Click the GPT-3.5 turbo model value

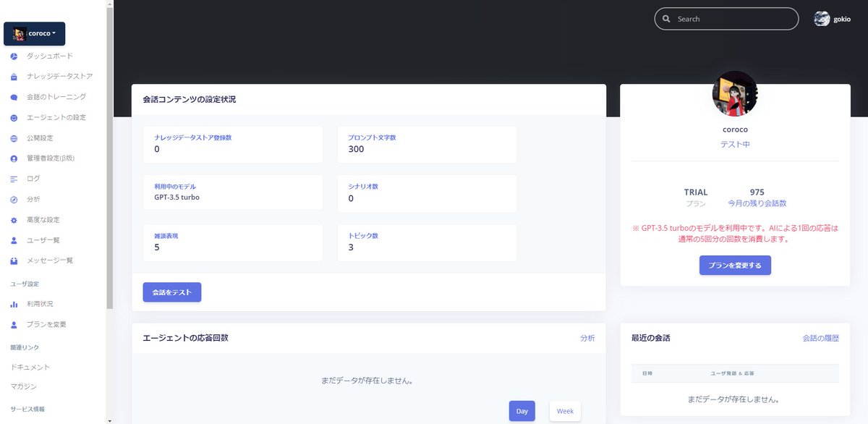[x=177, y=197]
